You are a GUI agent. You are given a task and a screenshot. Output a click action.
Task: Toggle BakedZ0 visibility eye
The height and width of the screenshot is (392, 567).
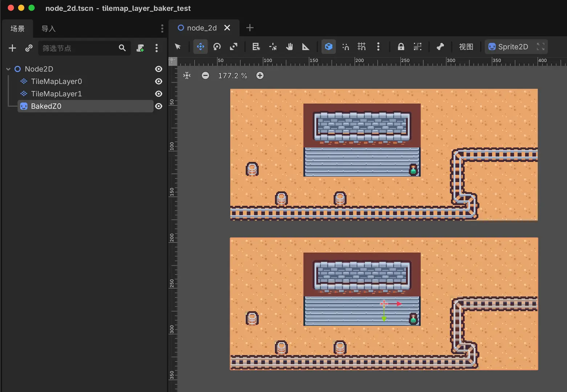coord(159,106)
